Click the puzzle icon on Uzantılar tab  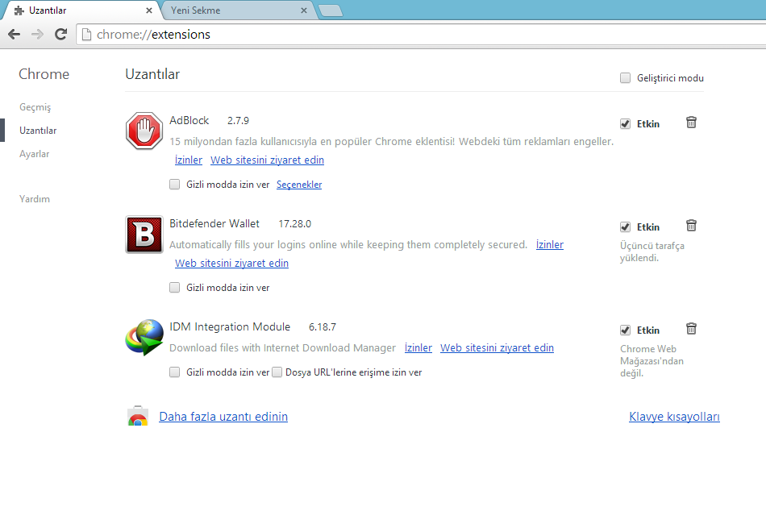(x=19, y=10)
